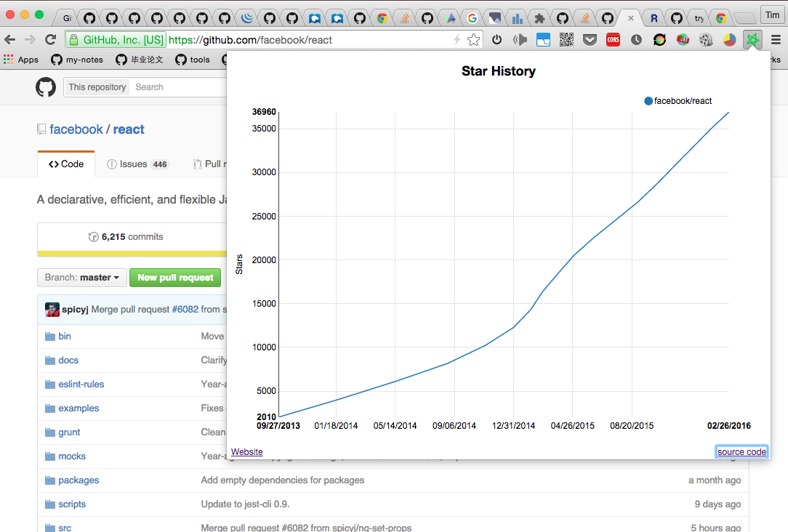Open the source code link in popup
This screenshot has width=788, height=532.
pyautogui.click(x=741, y=451)
